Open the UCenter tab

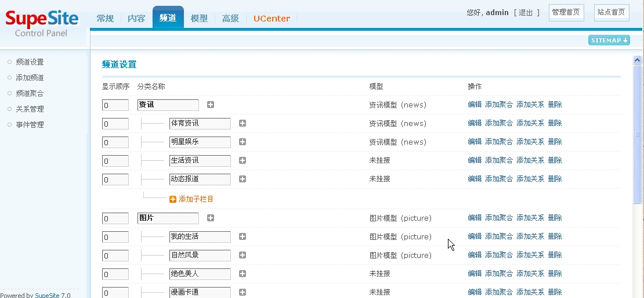tap(272, 19)
